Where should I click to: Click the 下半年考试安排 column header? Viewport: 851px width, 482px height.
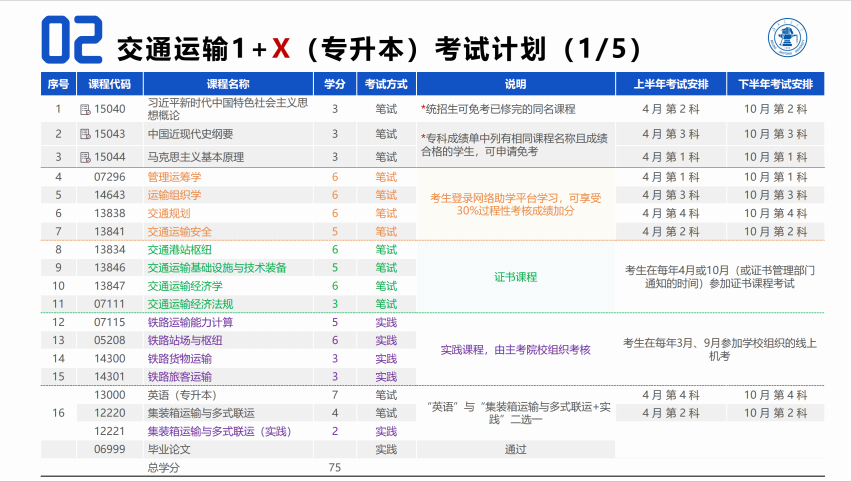point(775,83)
